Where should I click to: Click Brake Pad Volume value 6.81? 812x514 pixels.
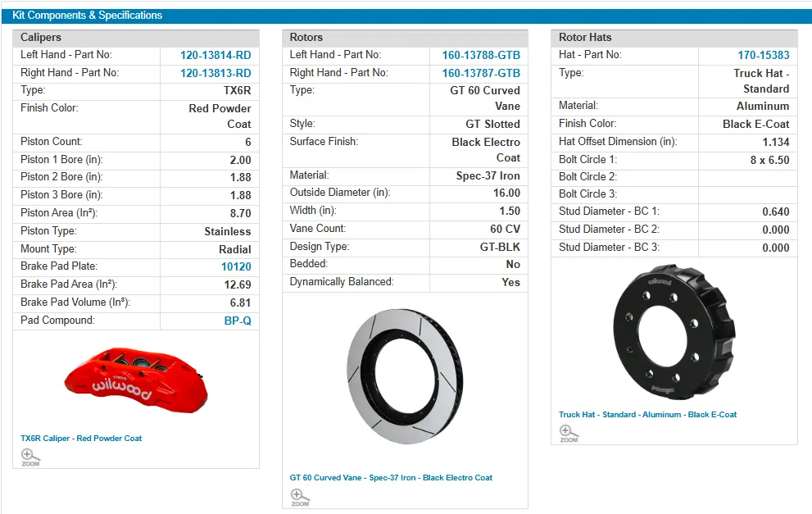click(x=241, y=302)
